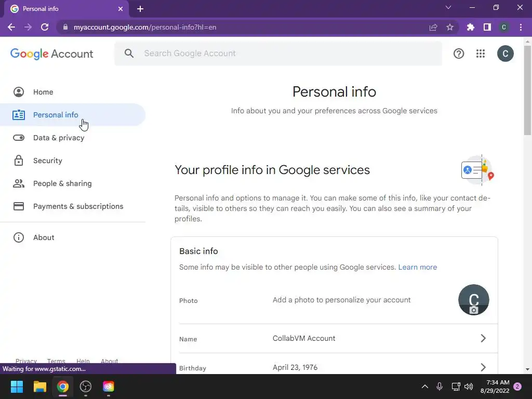
Task: Open Chrome profile avatar in toolbar
Action: (x=504, y=27)
